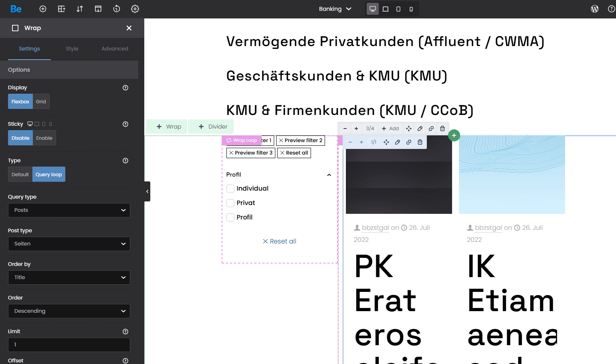616x364 pixels.
Task: Click the Limit input field
Action: click(69, 345)
